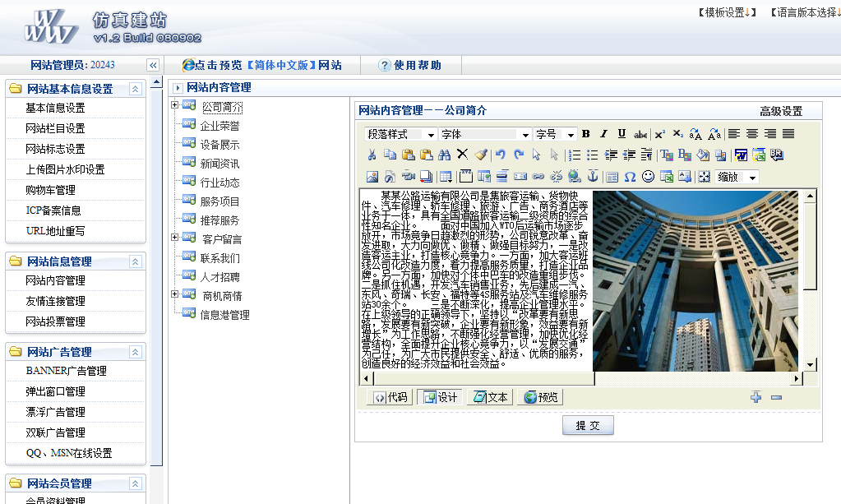The image size is (841, 504).
Task: Toggle underline formatting
Action: coord(622,134)
